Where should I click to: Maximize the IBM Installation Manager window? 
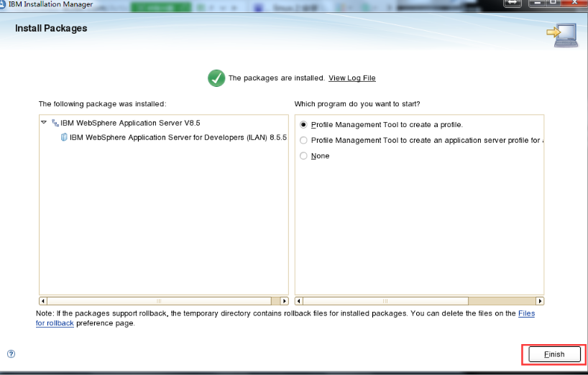click(x=553, y=3)
